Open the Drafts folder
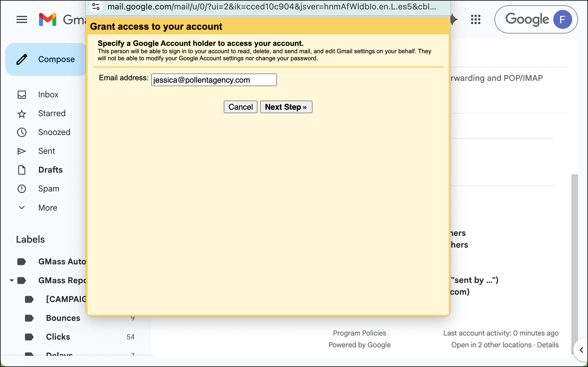588x367 pixels. click(50, 170)
